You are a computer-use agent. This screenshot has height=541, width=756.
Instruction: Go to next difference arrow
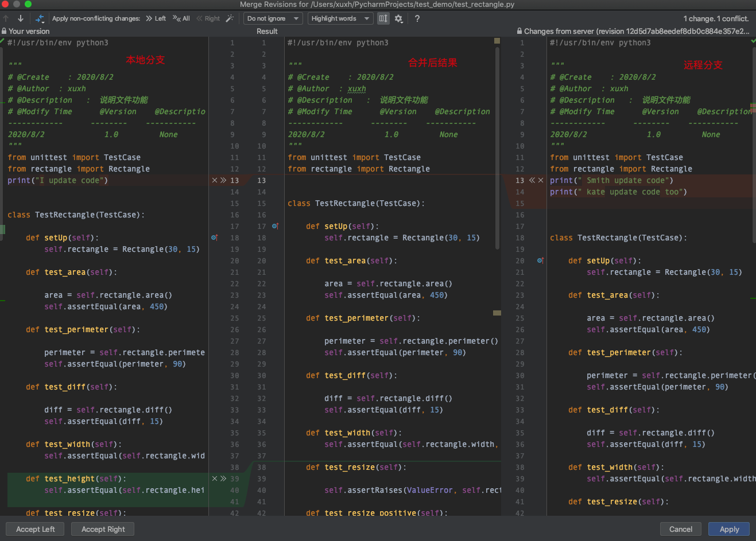(20, 18)
